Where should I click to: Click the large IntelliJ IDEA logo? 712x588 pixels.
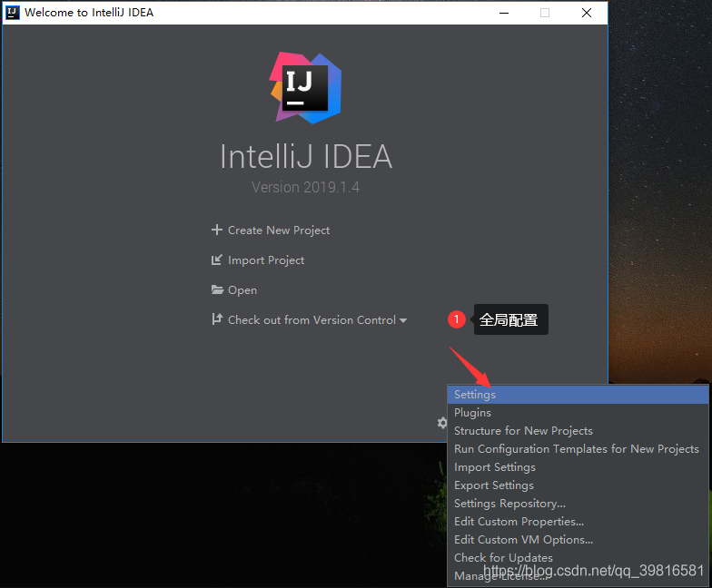(x=306, y=87)
